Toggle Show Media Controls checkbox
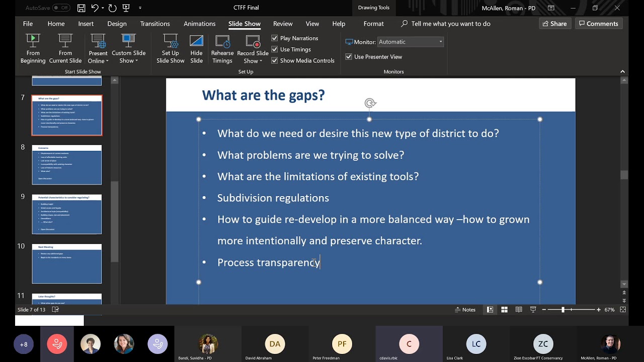The width and height of the screenshot is (644, 362). coord(275,60)
